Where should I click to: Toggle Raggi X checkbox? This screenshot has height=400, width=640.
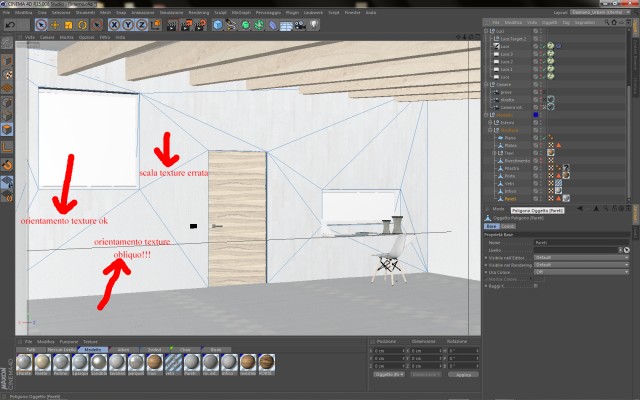click(536, 286)
